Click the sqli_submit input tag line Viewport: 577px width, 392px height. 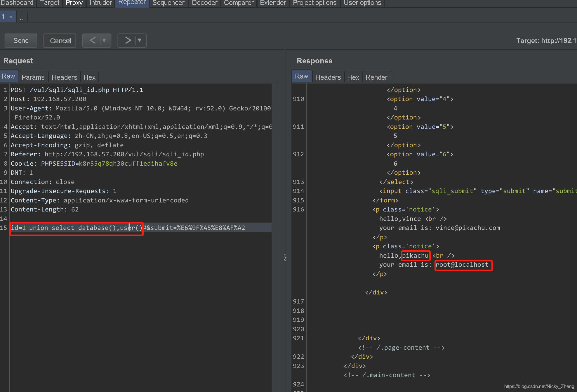[x=478, y=191]
